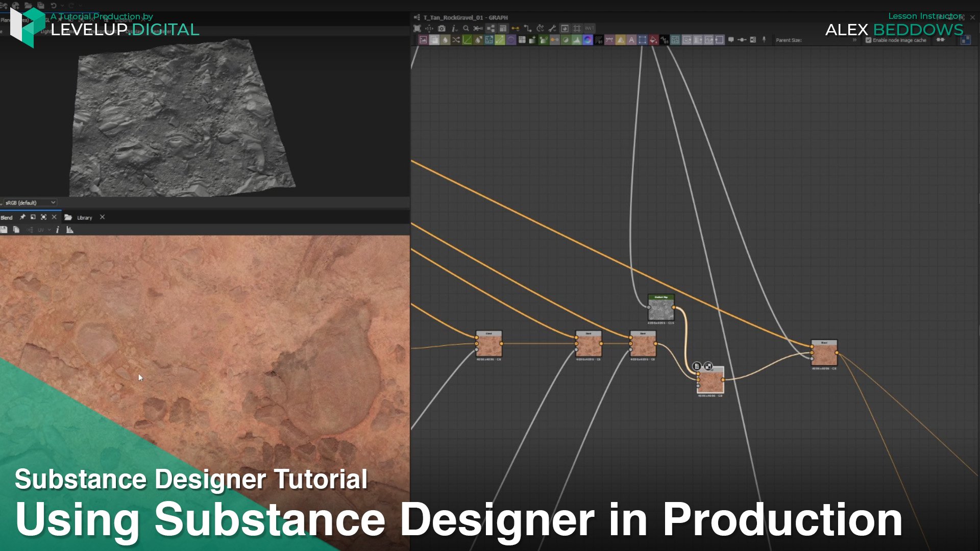Add a Text node from node toolbar
Image resolution: width=980 pixels, height=551 pixels.
point(631,40)
